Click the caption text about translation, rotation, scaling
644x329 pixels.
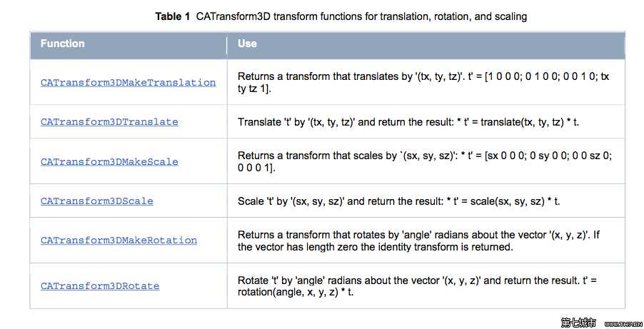coord(361,16)
